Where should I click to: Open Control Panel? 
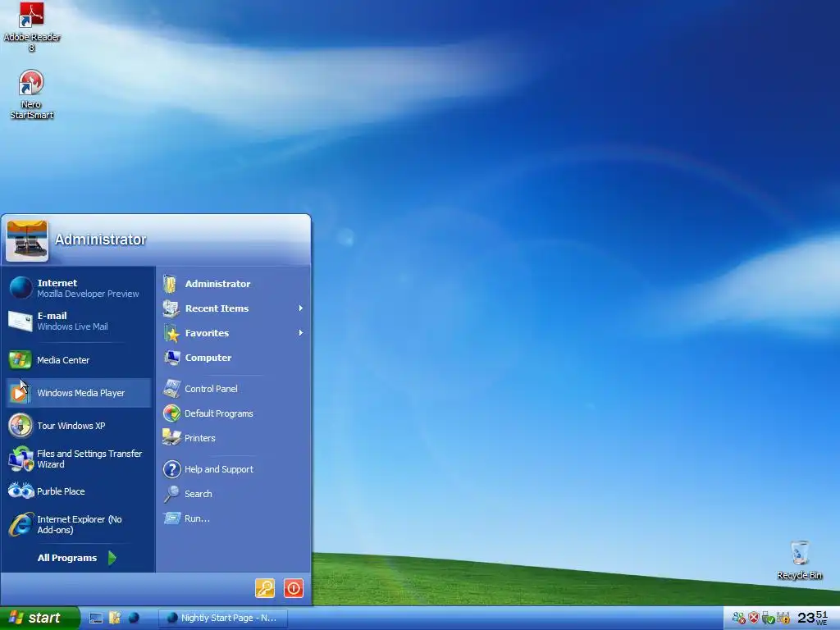point(234,389)
